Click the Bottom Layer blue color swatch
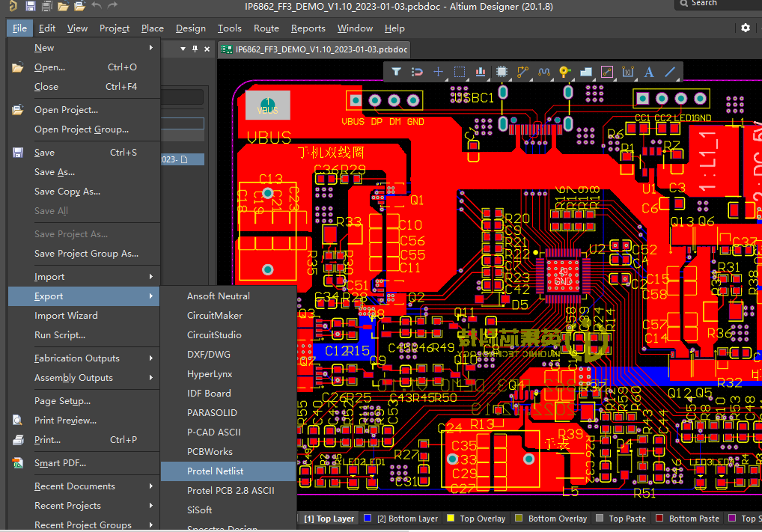The image size is (762, 532). tap(368, 518)
